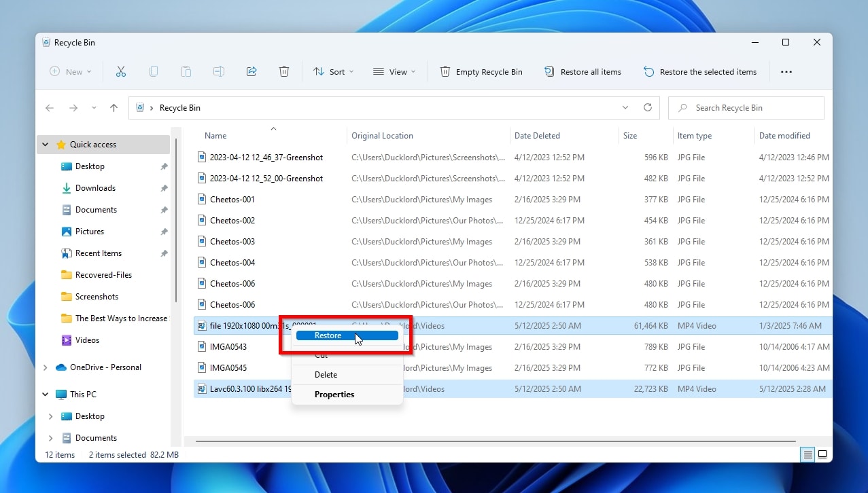The height and width of the screenshot is (493, 868).
Task: Expand Desktop under This PC
Action: click(x=51, y=416)
